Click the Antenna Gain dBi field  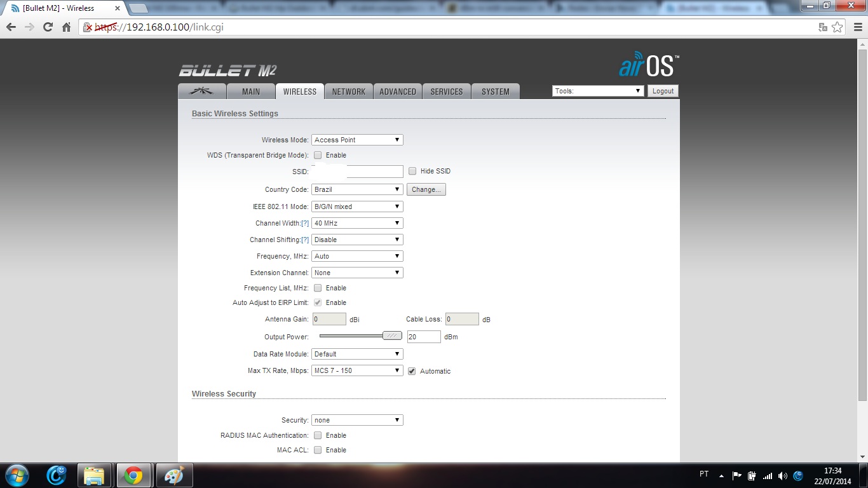(x=329, y=319)
